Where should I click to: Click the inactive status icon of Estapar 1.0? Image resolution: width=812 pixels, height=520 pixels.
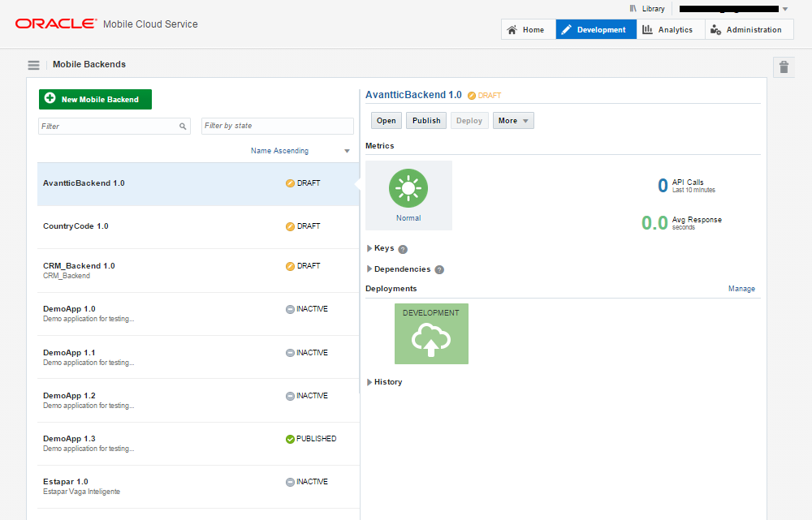tap(290, 482)
